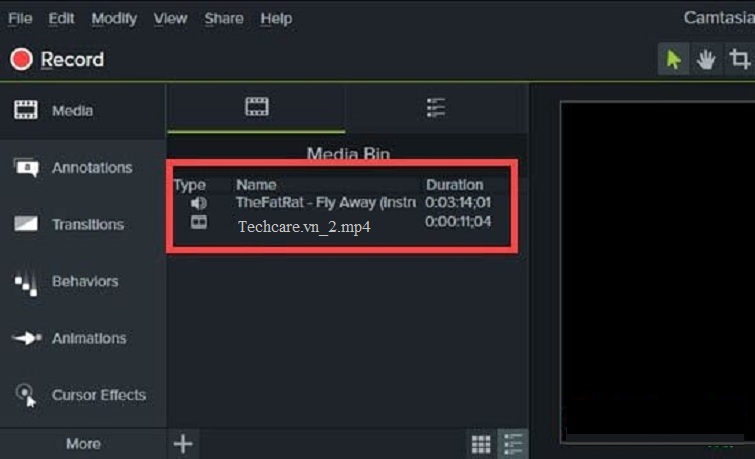Add media with the plus icon

point(183,443)
